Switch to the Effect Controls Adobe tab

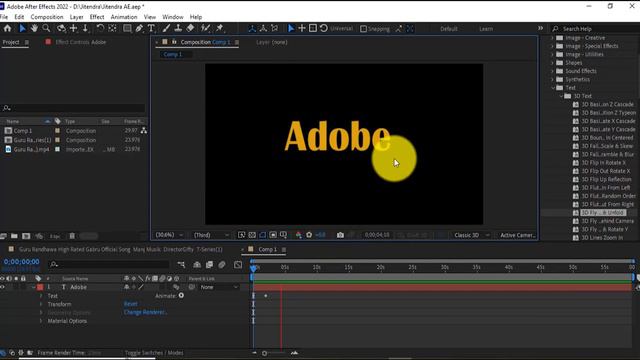click(80, 42)
